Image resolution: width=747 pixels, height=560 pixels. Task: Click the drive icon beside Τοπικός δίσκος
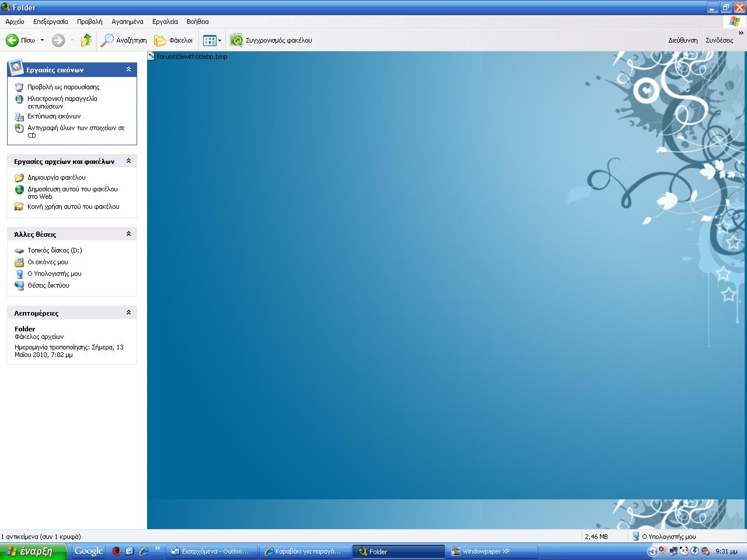click(19, 250)
